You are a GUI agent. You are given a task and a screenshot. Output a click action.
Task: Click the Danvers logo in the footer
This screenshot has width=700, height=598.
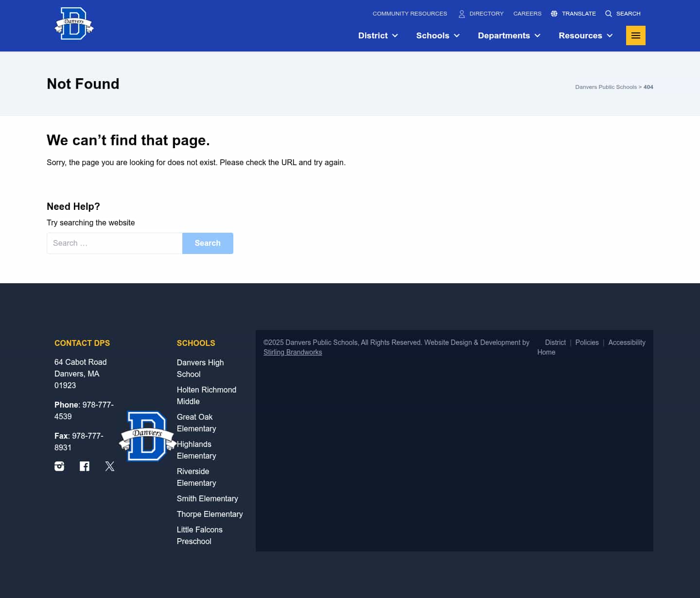pos(147,436)
